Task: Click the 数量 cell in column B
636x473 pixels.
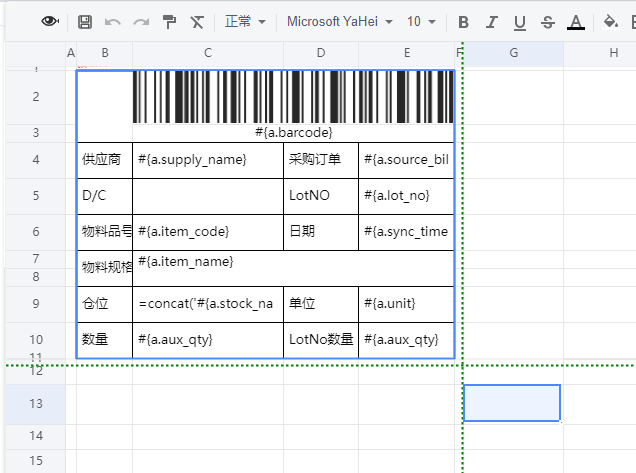Action: click(105, 340)
